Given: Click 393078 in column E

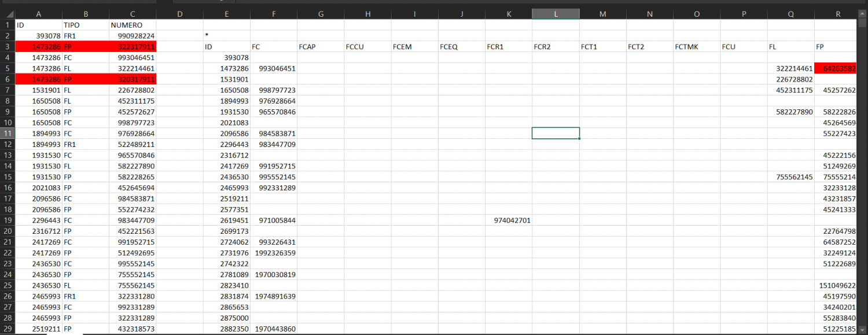Looking at the screenshot, I should [x=226, y=57].
